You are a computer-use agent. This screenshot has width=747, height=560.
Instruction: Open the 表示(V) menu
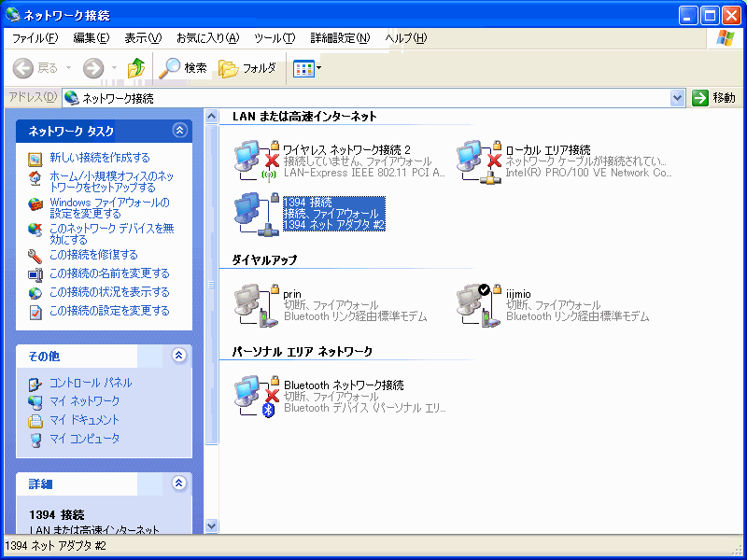pos(143,38)
